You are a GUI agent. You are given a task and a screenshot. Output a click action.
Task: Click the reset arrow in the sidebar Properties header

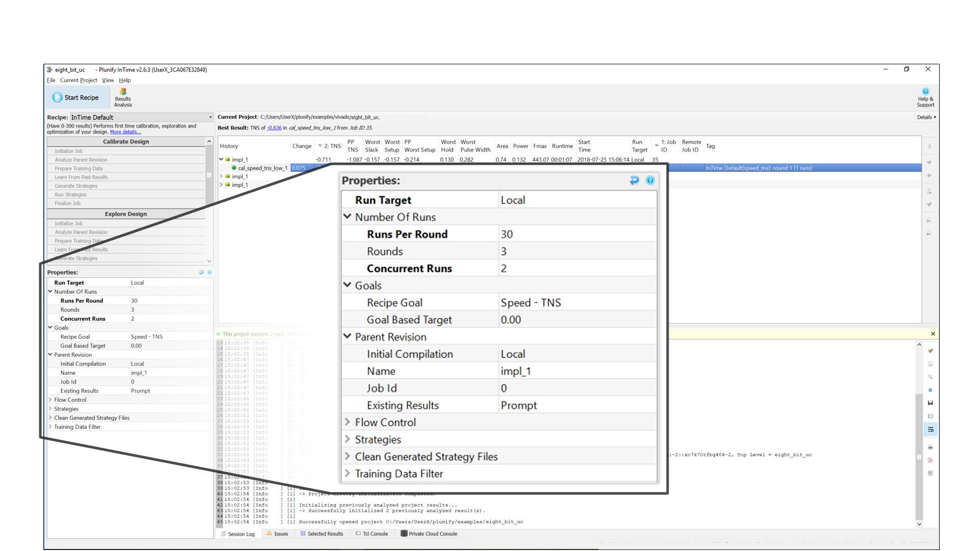[x=201, y=272]
